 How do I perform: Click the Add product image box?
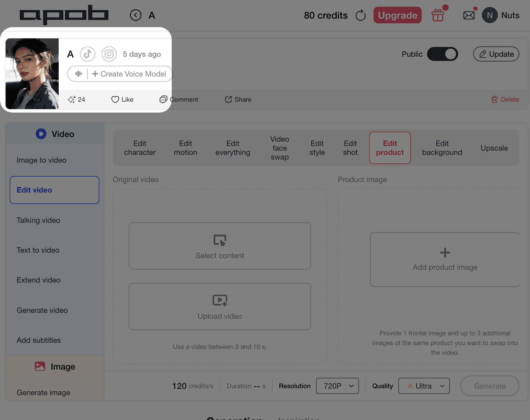click(445, 260)
